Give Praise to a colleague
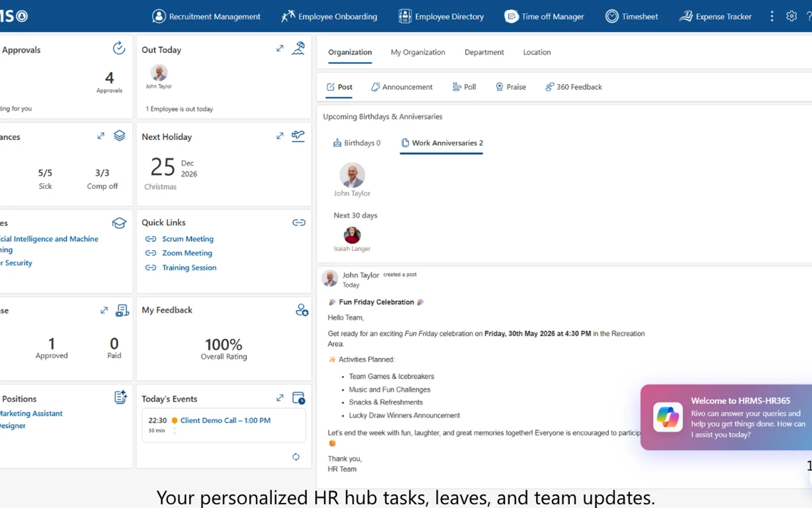 (x=511, y=87)
